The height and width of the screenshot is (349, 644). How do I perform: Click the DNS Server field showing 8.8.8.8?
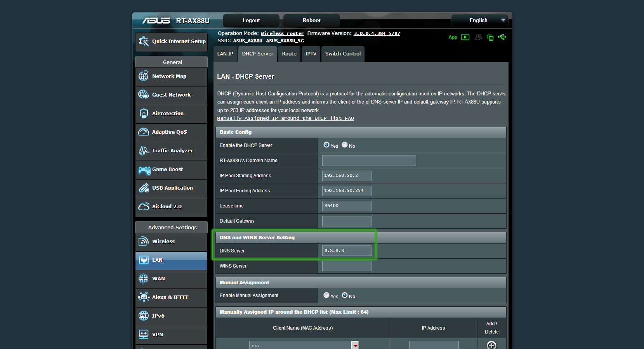coord(347,251)
